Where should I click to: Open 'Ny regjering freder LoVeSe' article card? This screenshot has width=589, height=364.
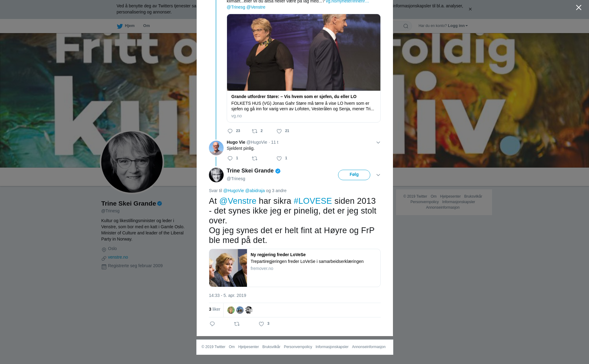[x=295, y=268]
